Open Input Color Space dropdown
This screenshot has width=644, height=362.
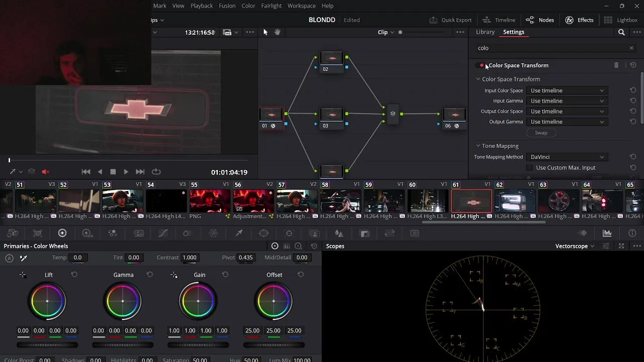pyautogui.click(x=567, y=90)
